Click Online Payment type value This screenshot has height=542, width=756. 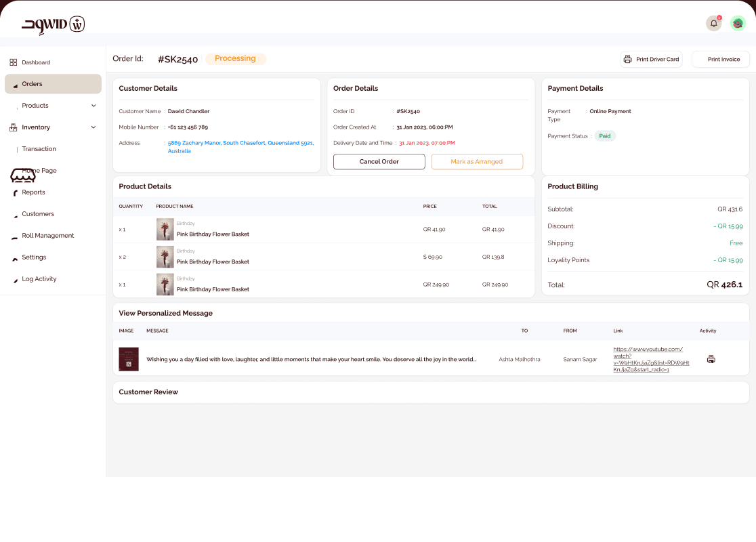point(610,111)
